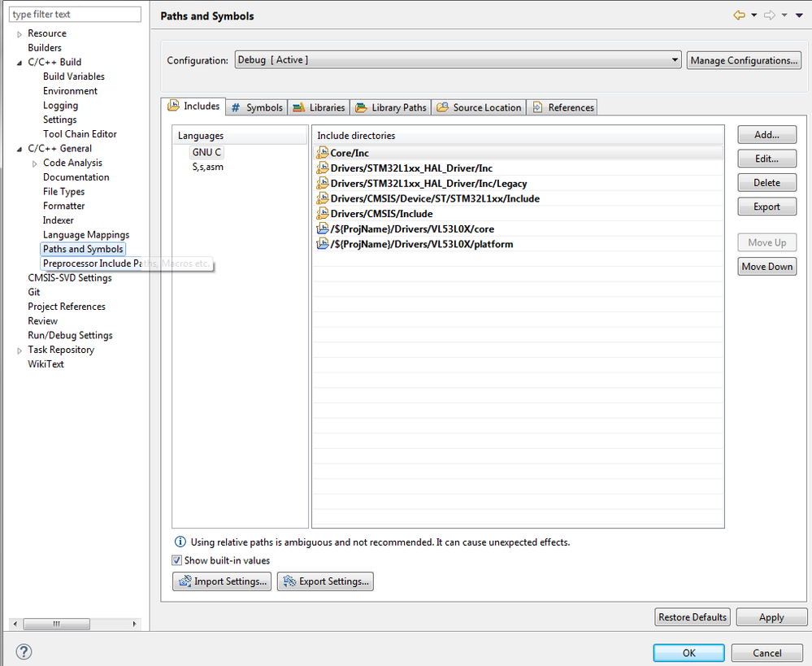Image resolution: width=812 pixels, height=666 pixels.
Task: Click the Export button
Action: click(767, 207)
